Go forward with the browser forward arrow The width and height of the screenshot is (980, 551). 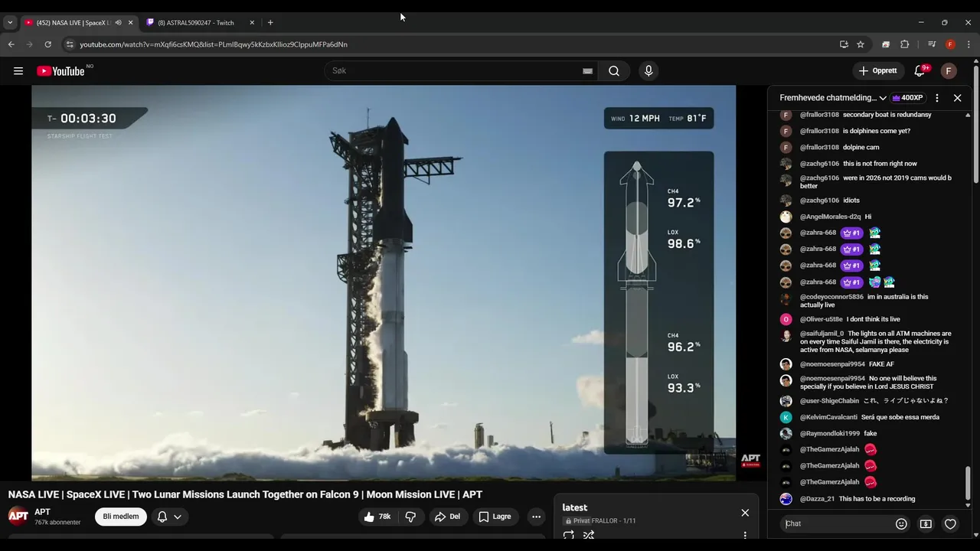pos(30,44)
